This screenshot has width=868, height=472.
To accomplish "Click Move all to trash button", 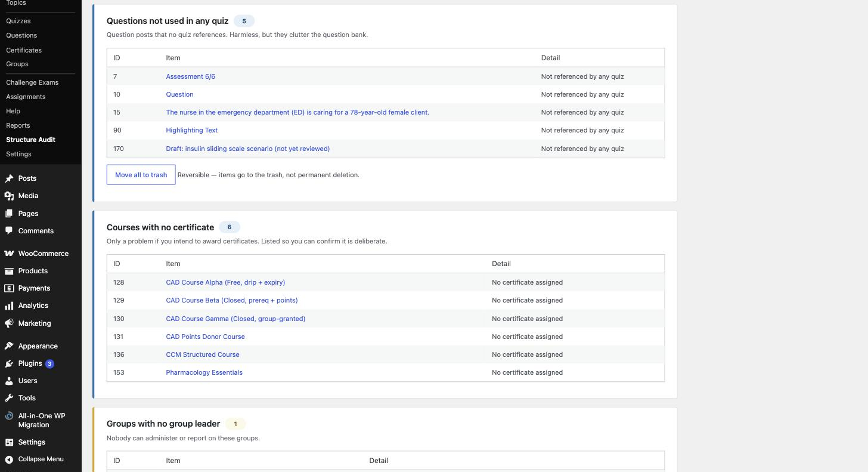I will pyautogui.click(x=141, y=175).
